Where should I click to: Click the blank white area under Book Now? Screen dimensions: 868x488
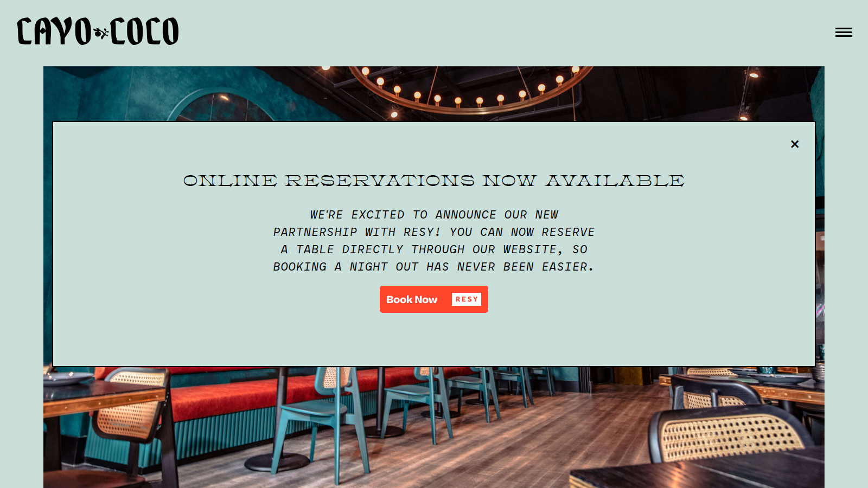coord(434,339)
